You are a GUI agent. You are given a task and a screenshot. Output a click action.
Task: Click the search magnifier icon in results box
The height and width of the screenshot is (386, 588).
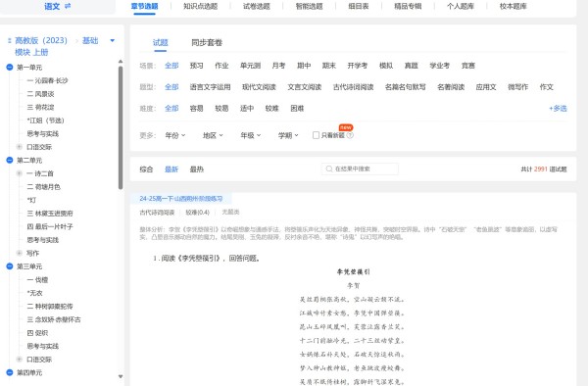[x=329, y=169]
